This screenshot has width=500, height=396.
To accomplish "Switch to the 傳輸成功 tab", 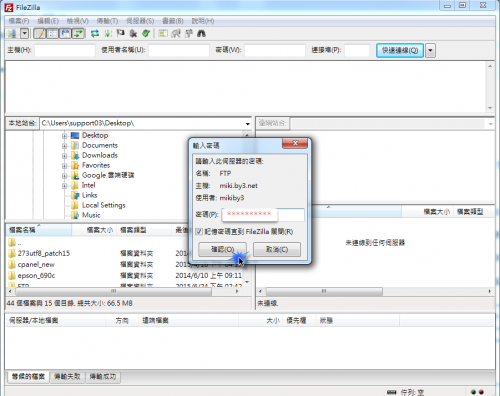I will coord(103,377).
